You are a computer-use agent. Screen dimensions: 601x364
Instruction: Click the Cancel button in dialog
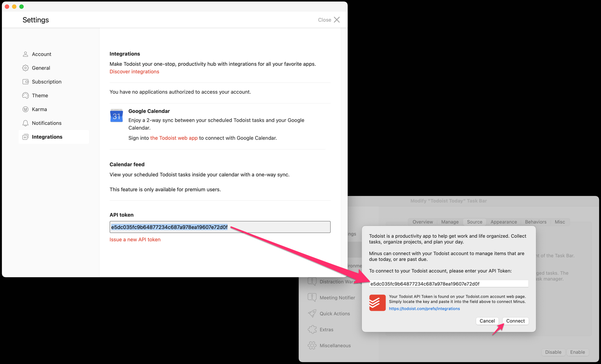(x=487, y=321)
